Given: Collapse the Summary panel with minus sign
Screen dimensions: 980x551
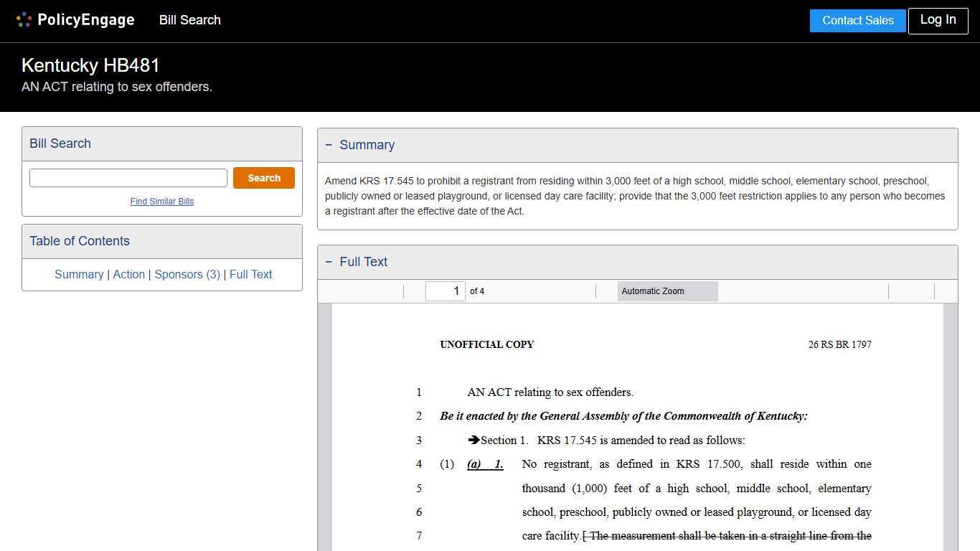Looking at the screenshot, I should tap(329, 145).
